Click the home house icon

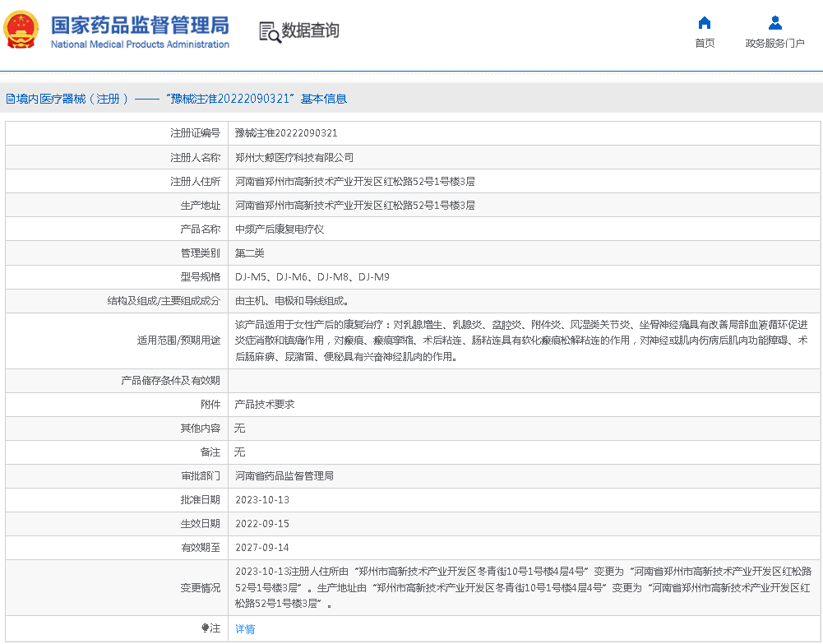(705, 23)
